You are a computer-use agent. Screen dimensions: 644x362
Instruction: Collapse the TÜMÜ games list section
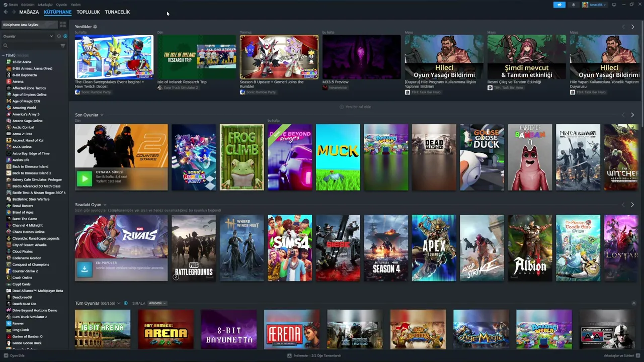(x=4, y=55)
